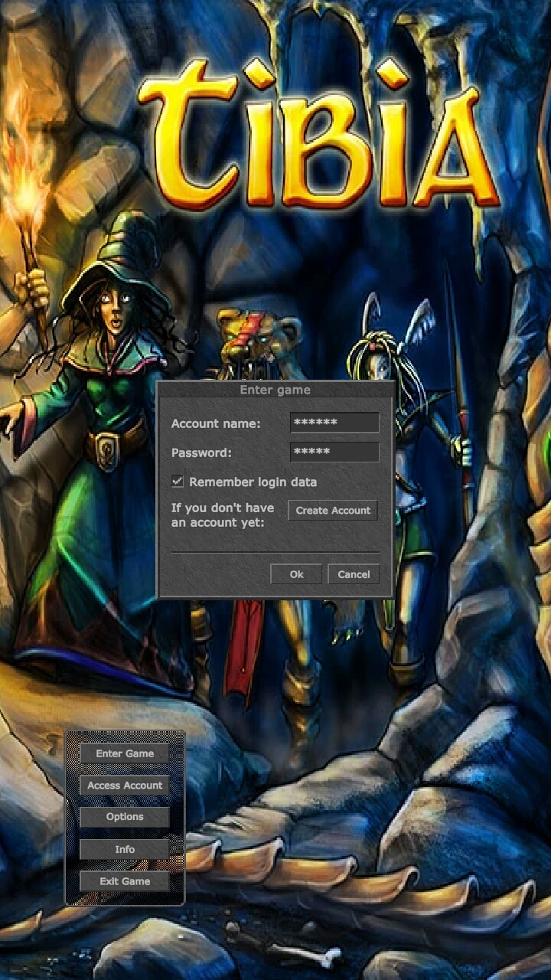Confirm login with the Ok button

(296, 574)
